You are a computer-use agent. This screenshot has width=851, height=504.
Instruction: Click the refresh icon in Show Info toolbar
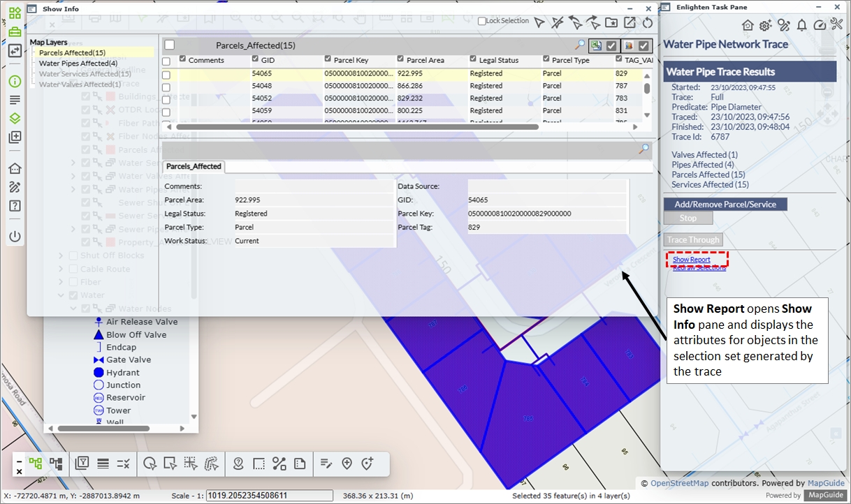pos(648,22)
